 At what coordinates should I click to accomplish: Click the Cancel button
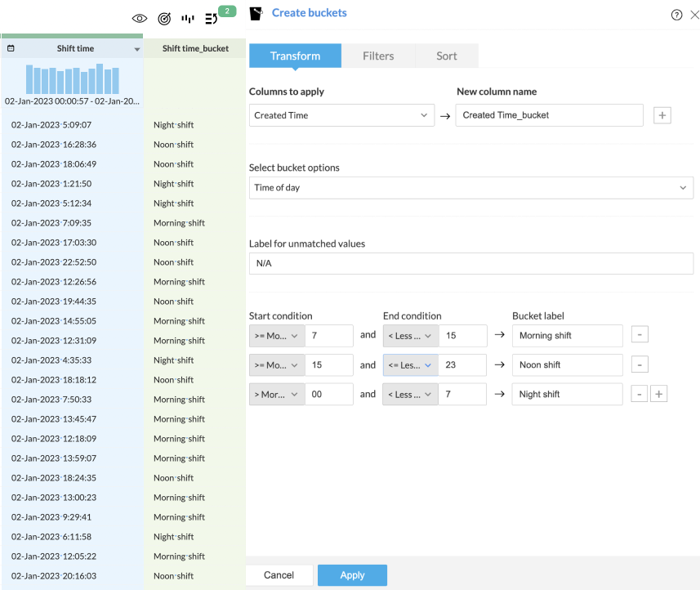(x=279, y=575)
